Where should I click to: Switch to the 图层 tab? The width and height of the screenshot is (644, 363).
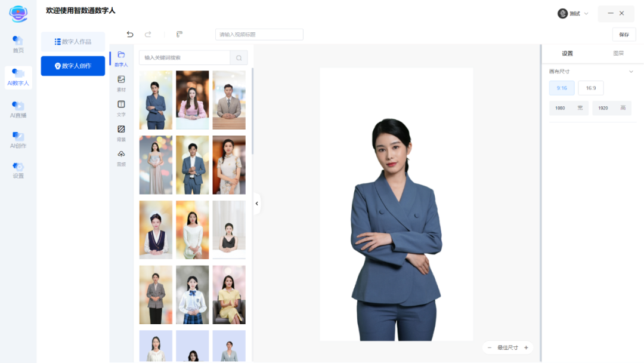(618, 54)
